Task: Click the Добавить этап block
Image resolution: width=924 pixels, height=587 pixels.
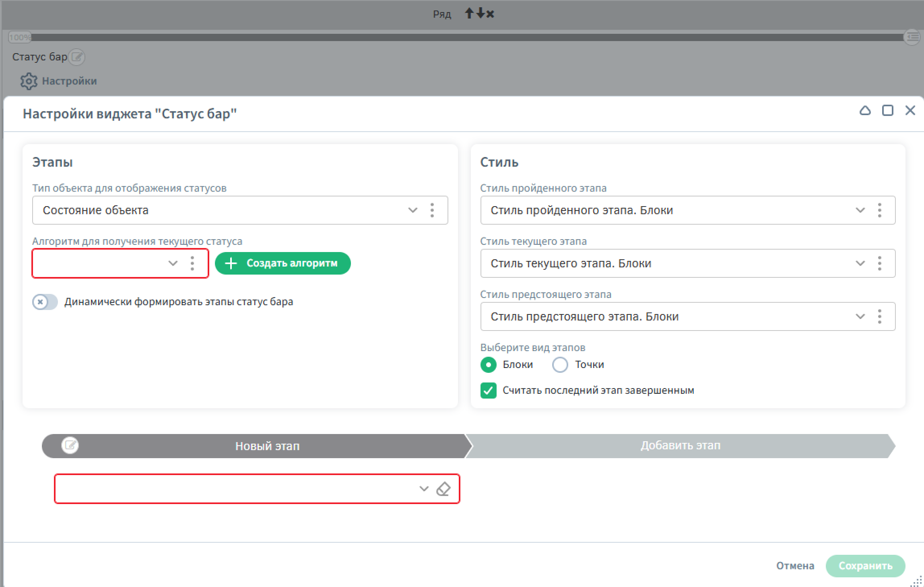Action: tap(680, 446)
